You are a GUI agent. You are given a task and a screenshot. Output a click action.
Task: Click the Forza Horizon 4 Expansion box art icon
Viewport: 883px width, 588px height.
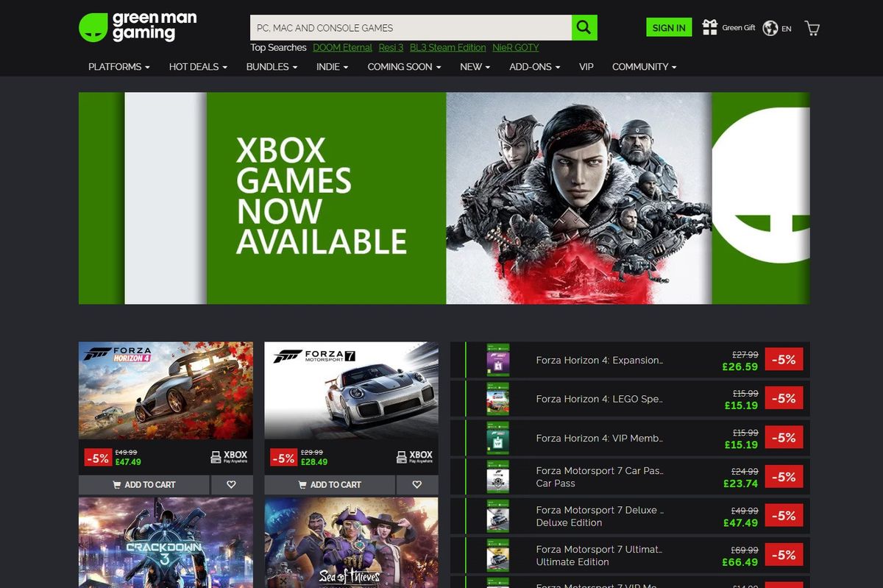click(x=497, y=360)
